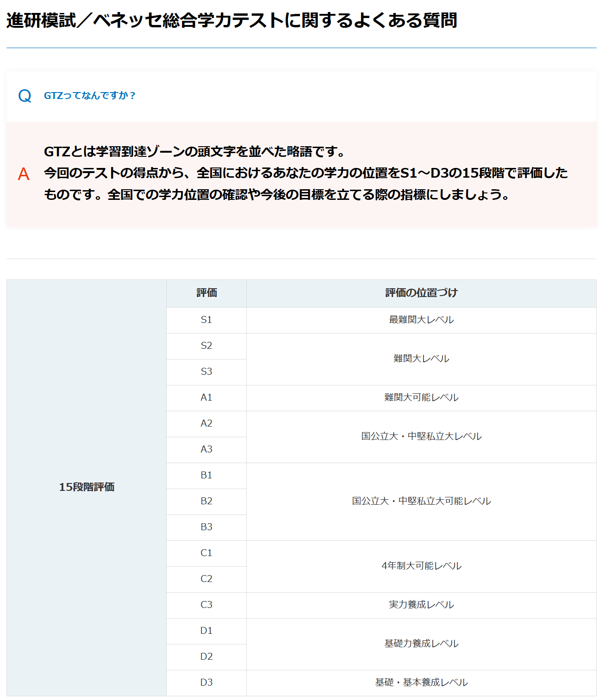
Task: Select the S1 rating cell
Action: [x=206, y=320]
